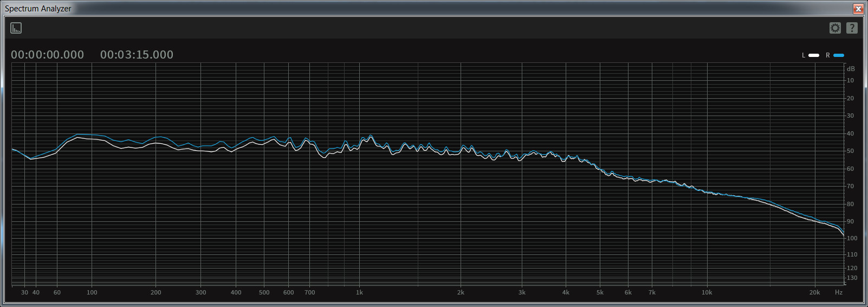Click the Hz unit label
Viewport: 868px width, 307px height.
pos(839,292)
